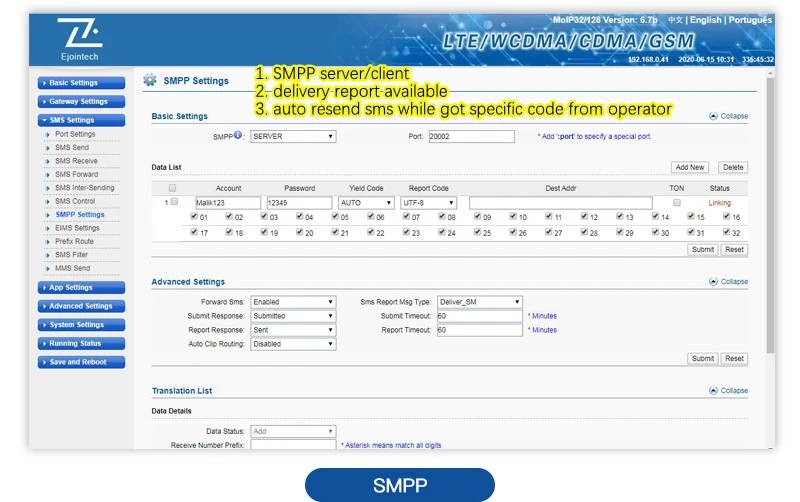This screenshot has height=502, width=800.
Task: Open the SMPP mode dropdown showing SERVER
Action: [x=293, y=136]
